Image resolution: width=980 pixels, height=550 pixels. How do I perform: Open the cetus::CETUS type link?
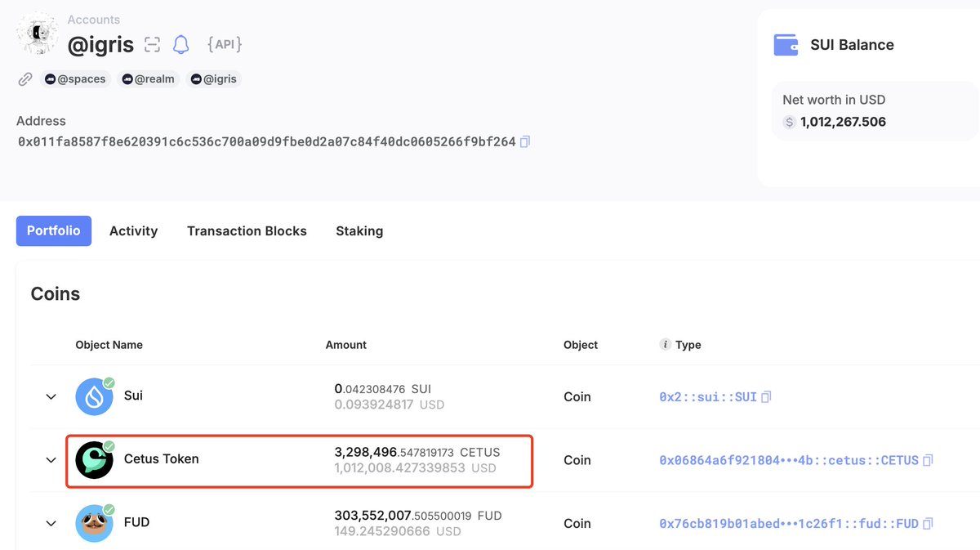(789, 461)
